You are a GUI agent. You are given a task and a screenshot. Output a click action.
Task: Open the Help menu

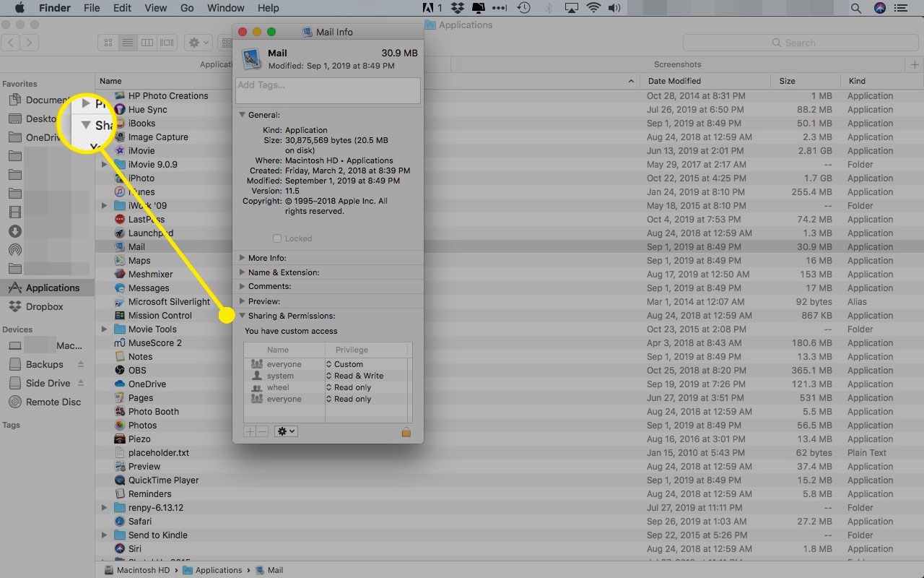pyautogui.click(x=269, y=8)
